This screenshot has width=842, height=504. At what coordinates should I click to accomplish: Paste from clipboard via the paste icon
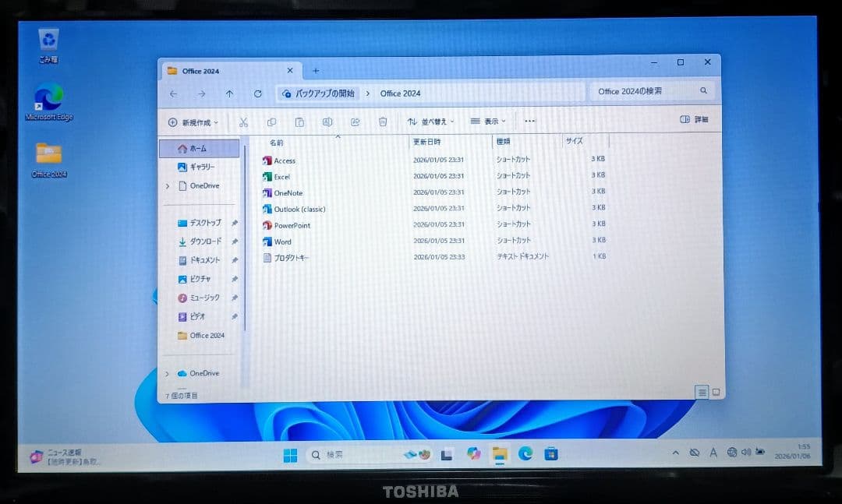(299, 122)
